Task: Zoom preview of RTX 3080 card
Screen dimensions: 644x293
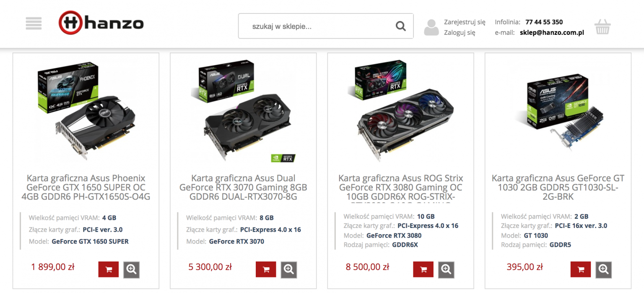Action: 446,269
